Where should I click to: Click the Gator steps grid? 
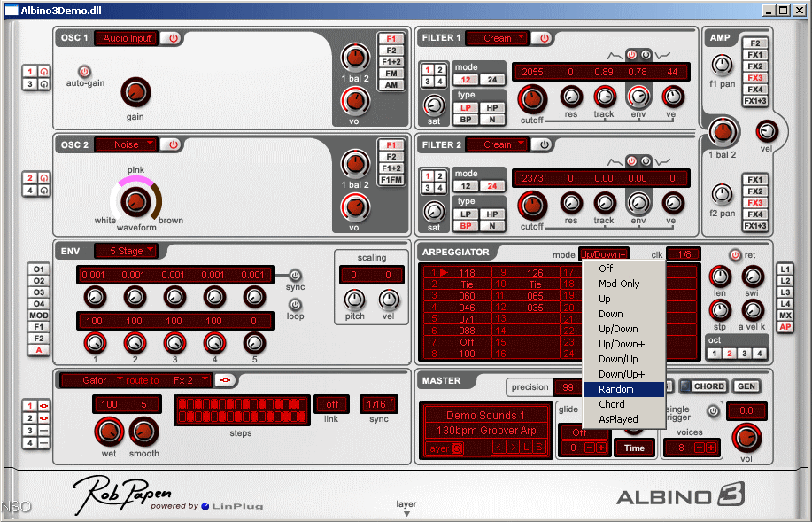click(242, 410)
